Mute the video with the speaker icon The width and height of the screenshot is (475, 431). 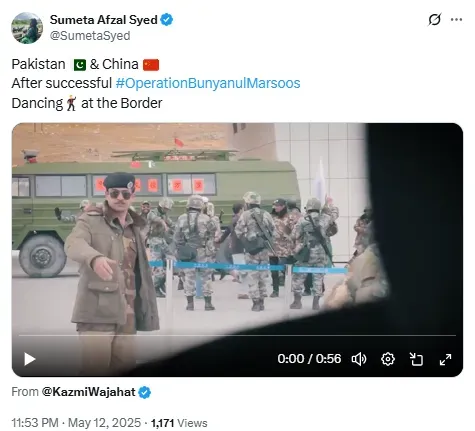(x=359, y=359)
